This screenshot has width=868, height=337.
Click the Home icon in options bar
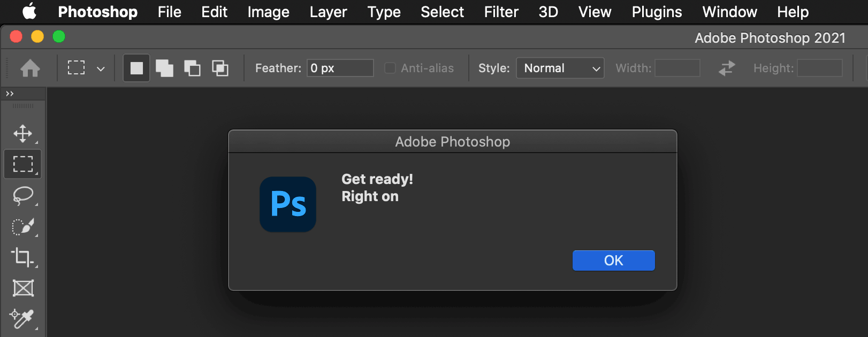[x=30, y=68]
